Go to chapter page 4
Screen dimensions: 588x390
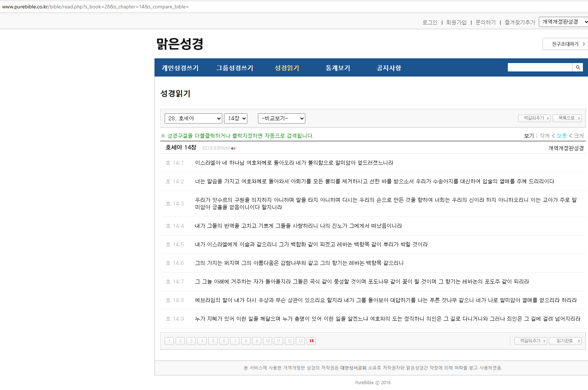pos(202,341)
